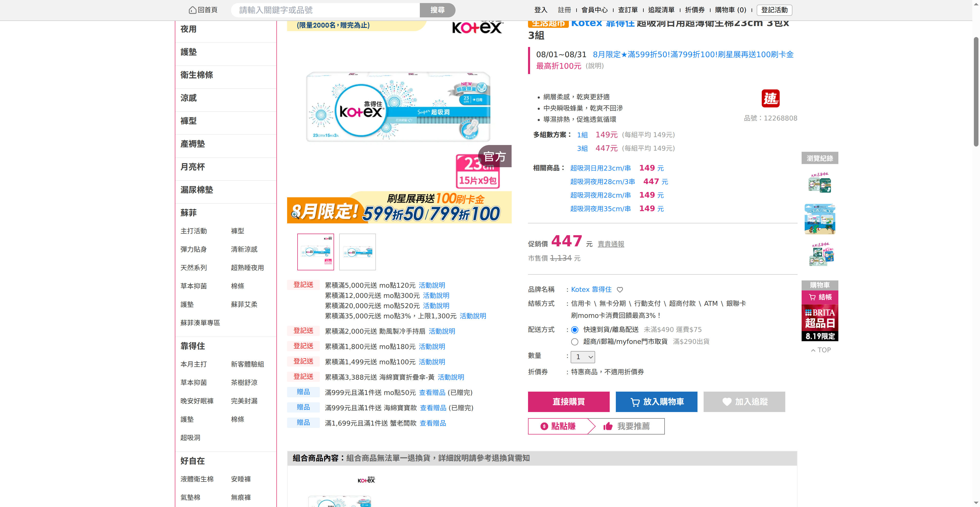The height and width of the screenshot is (507, 980).
Task: Click the home icon beside 回首頁
Action: click(192, 10)
